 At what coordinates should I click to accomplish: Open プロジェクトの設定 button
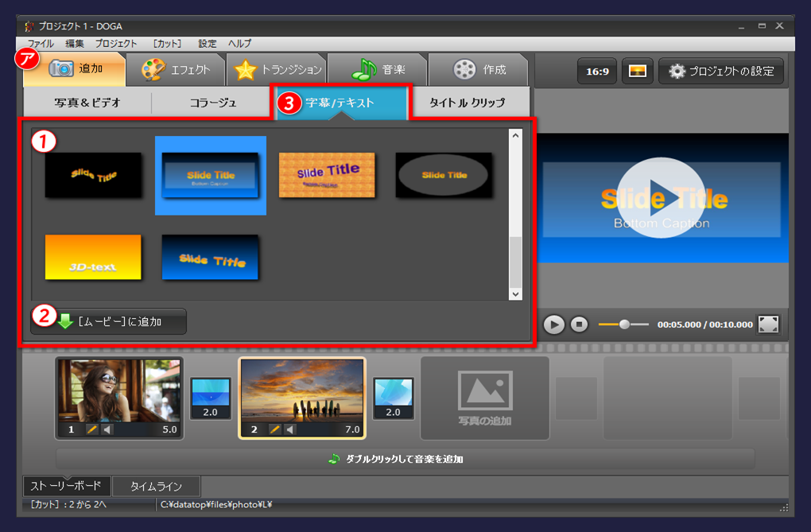721,71
